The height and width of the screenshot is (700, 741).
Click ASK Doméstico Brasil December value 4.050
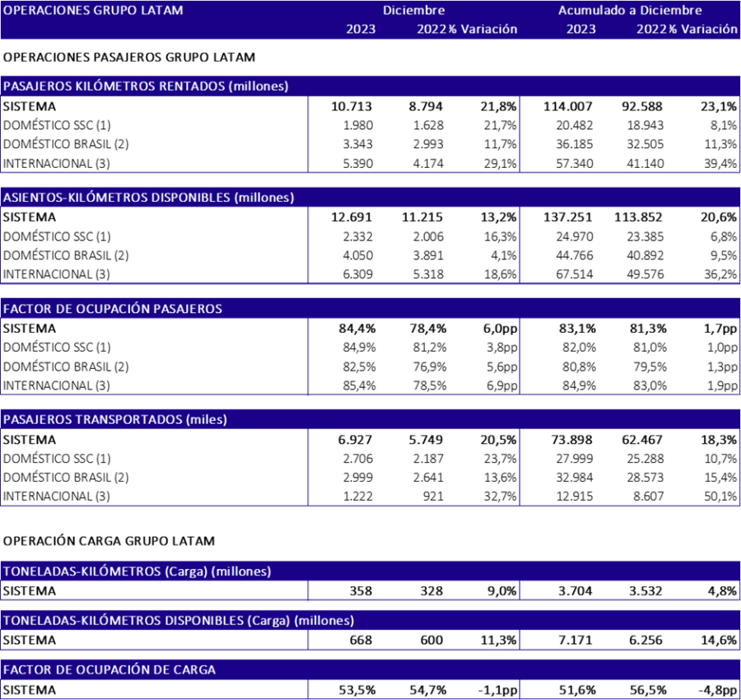coord(358,255)
